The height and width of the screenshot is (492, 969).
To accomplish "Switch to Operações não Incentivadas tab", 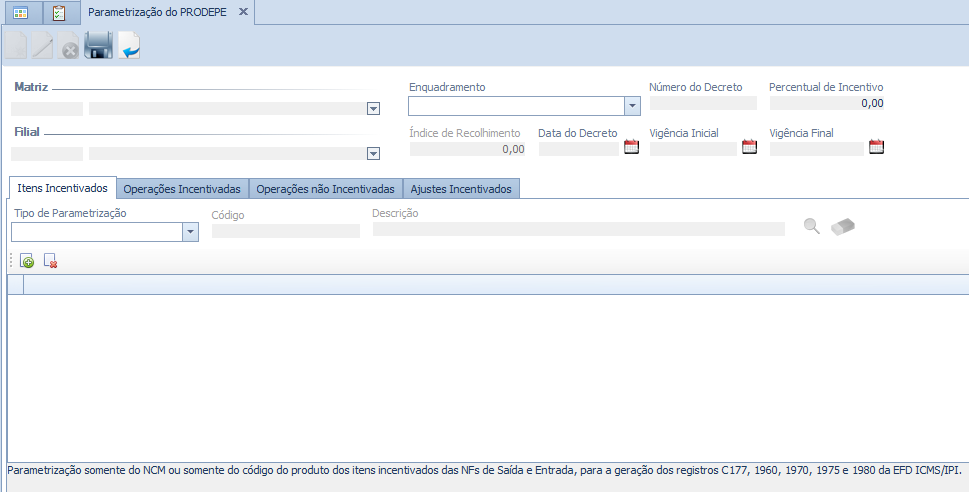I will (x=326, y=189).
